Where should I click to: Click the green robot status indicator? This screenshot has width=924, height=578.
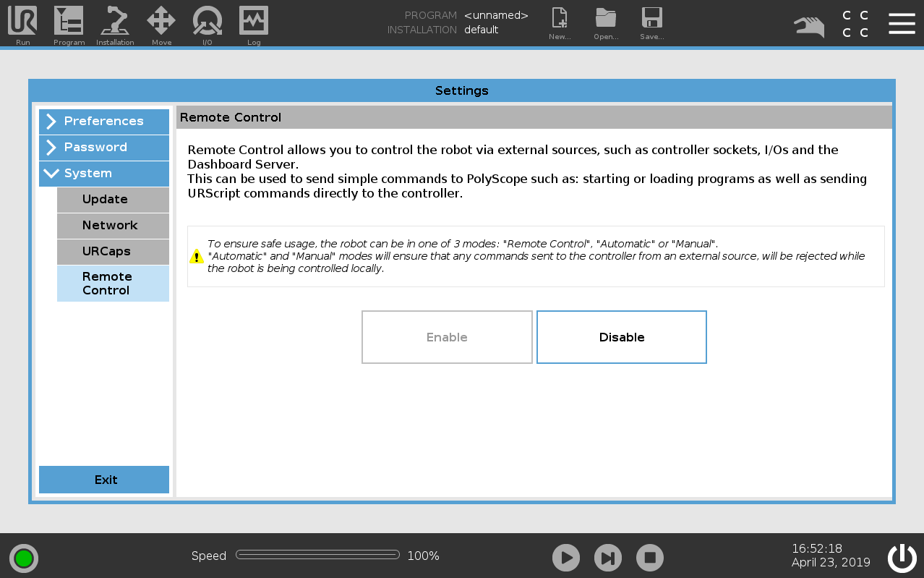click(24, 558)
